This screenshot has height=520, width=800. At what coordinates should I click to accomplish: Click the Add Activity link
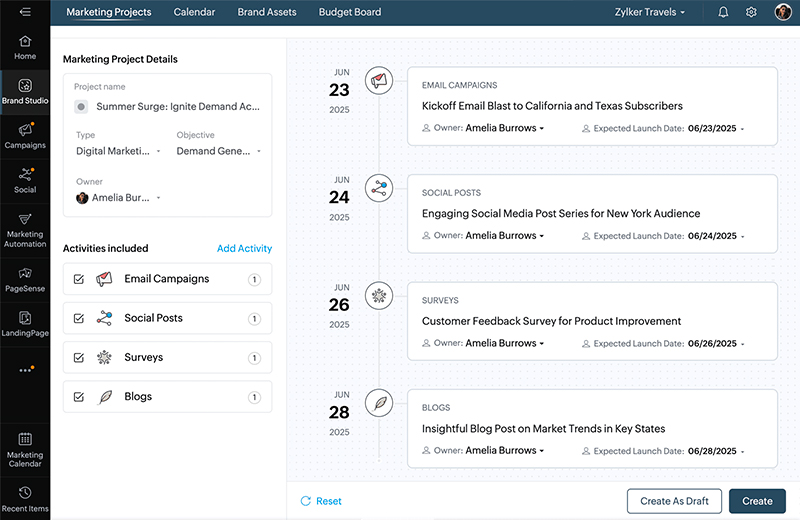[244, 249]
